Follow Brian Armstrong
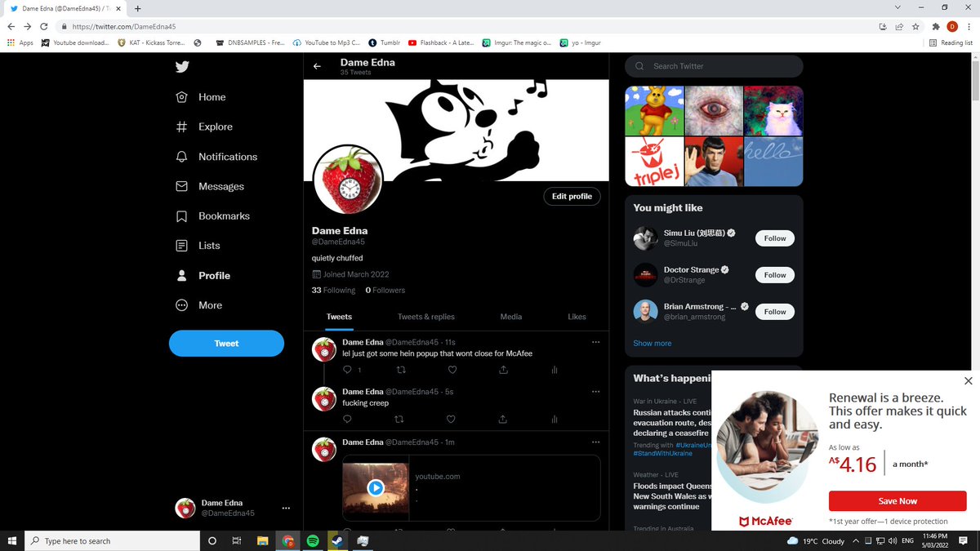The width and height of the screenshot is (980, 551). [x=775, y=312]
